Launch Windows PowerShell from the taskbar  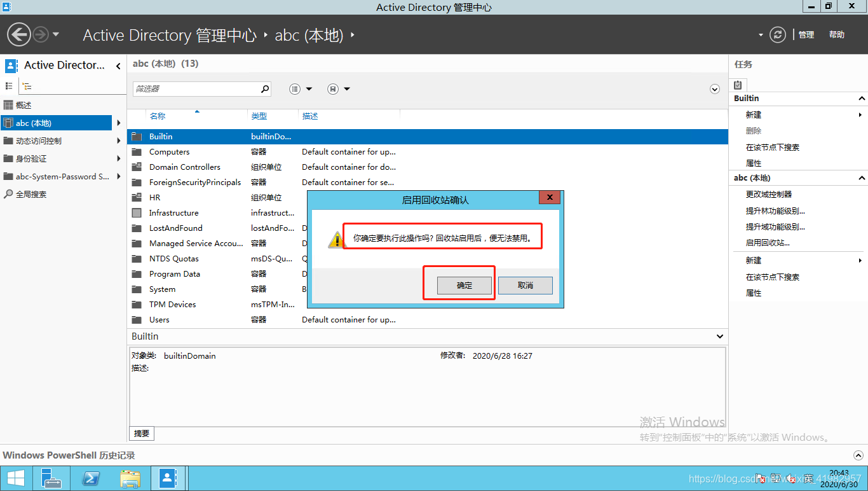(x=91, y=478)
